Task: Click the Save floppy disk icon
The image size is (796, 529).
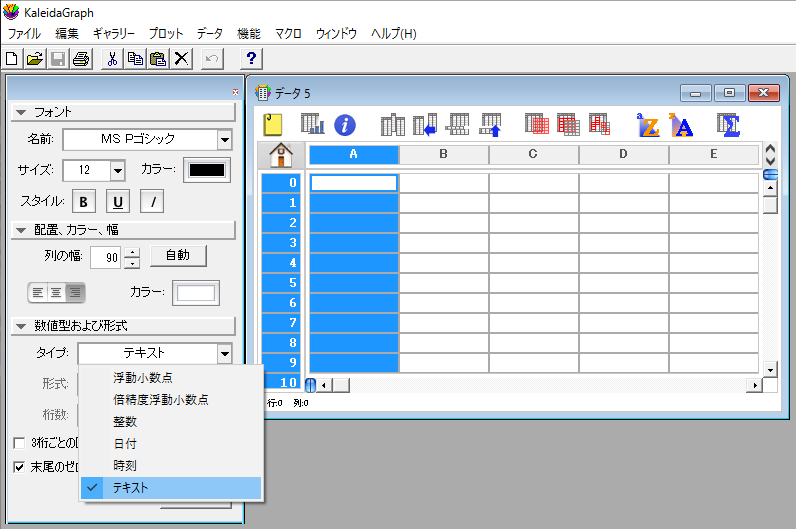Action: (x=58, y=59)
